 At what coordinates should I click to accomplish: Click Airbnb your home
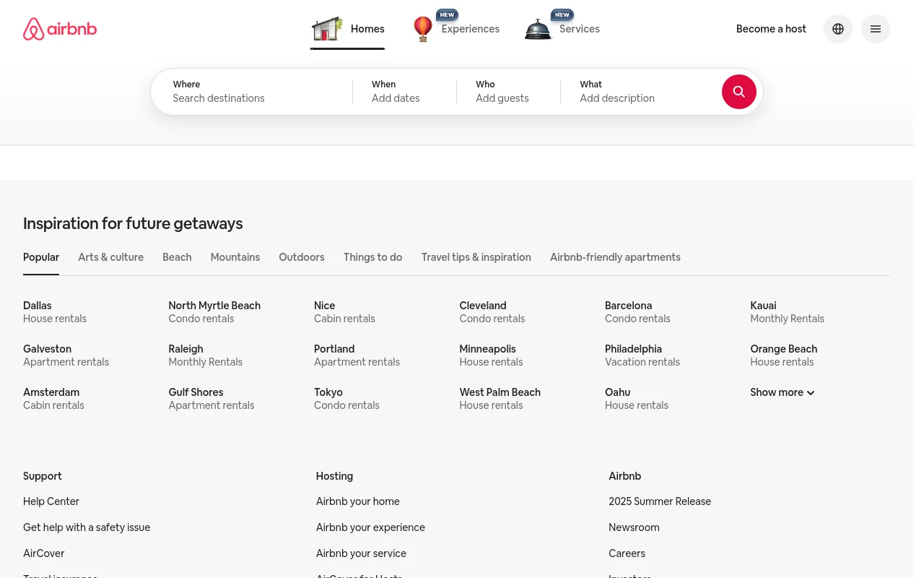tap(357, 501)
